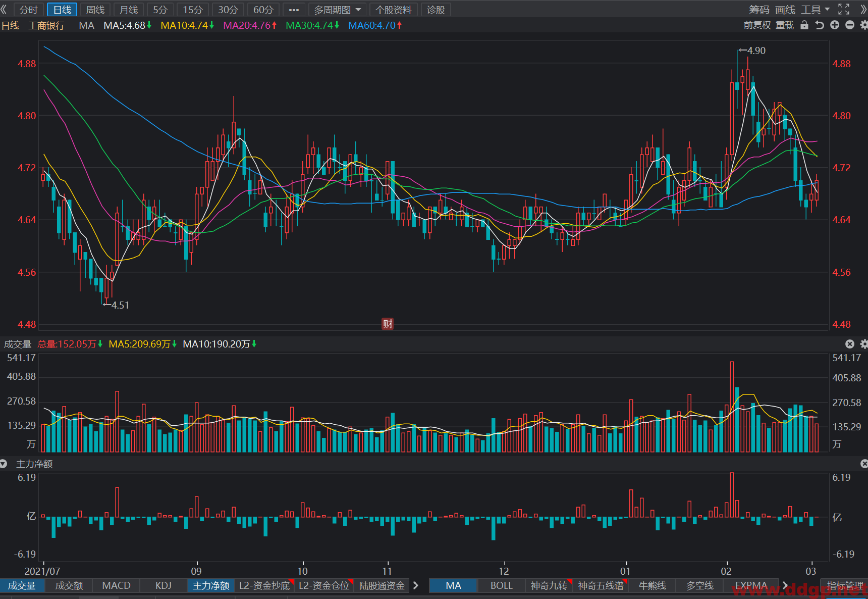Enter fullscreen with the expand arrows icon
868x599 pixels.
click(844, 9)
